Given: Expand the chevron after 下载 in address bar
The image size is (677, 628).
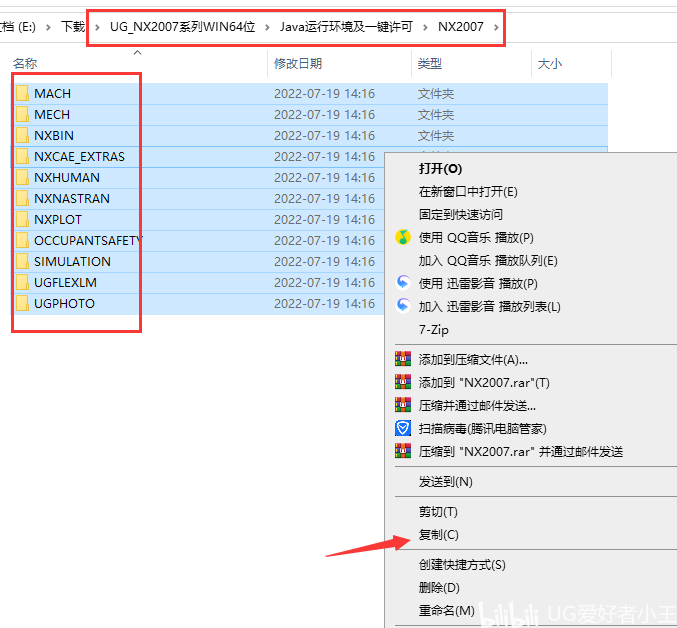Looking at the screenshot, I should click(97, 27).
